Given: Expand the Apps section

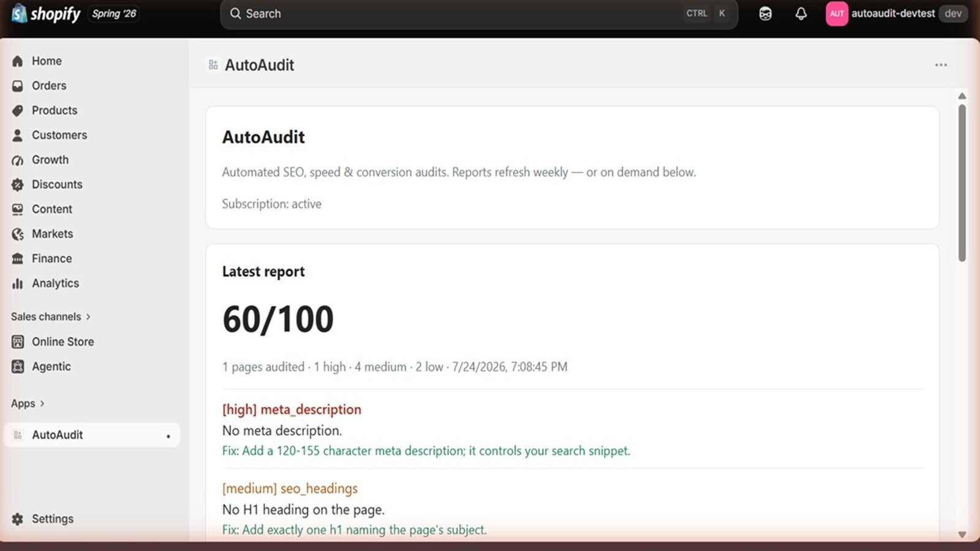Looking at the screenshot, I should tap(28, 403).
